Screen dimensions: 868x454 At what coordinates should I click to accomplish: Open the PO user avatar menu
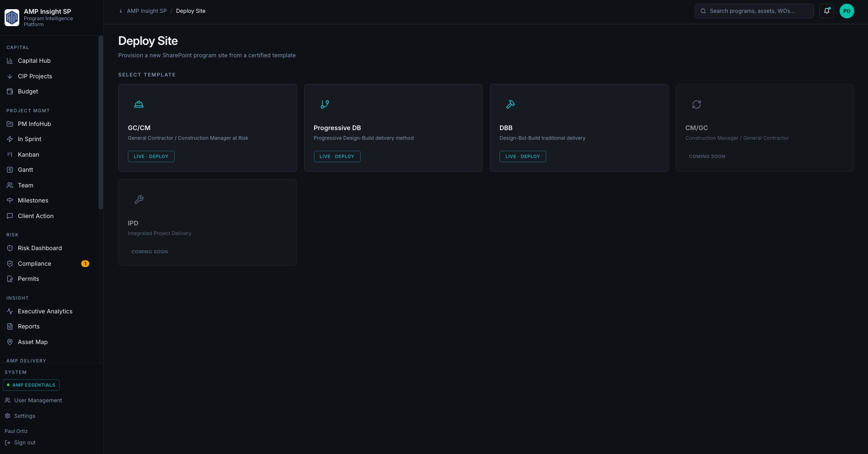click(x=846, y=11)
